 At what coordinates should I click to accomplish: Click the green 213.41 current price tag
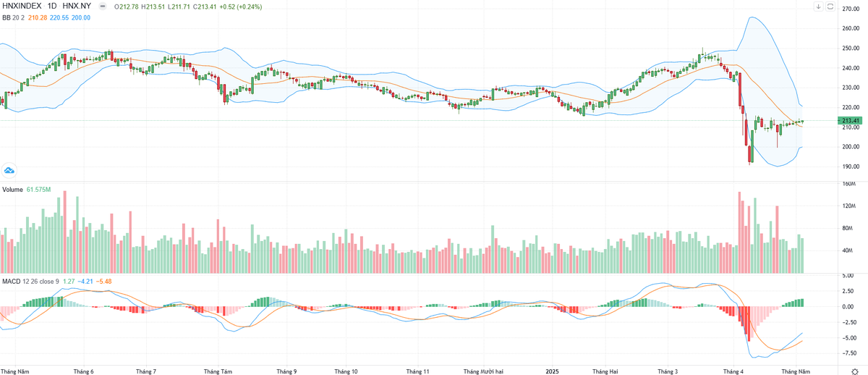click(851, 120)
